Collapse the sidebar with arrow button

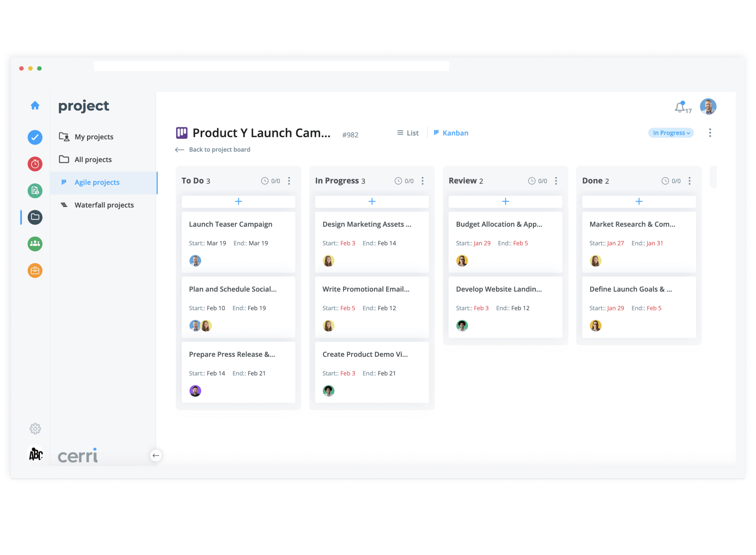click(156, 456)
